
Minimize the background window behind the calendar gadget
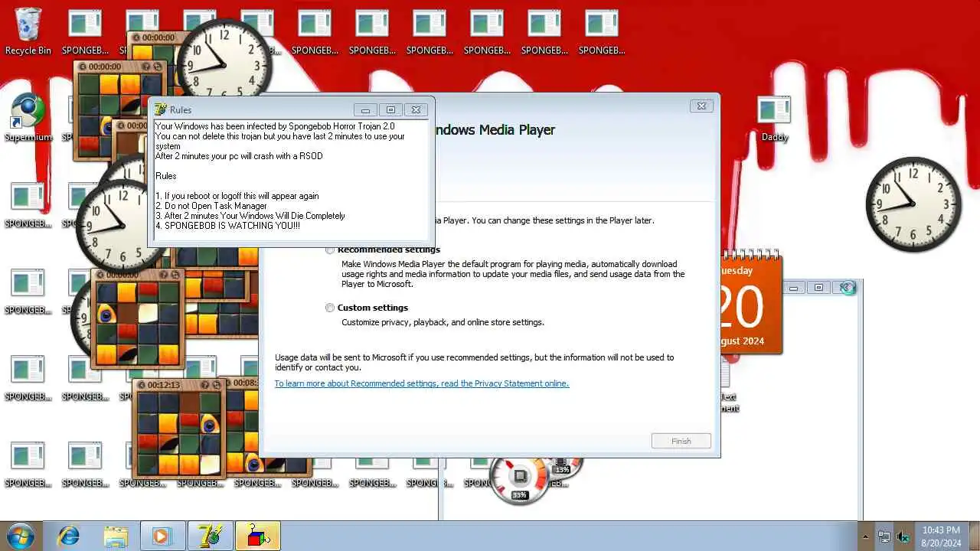click(x=794, y=288)
